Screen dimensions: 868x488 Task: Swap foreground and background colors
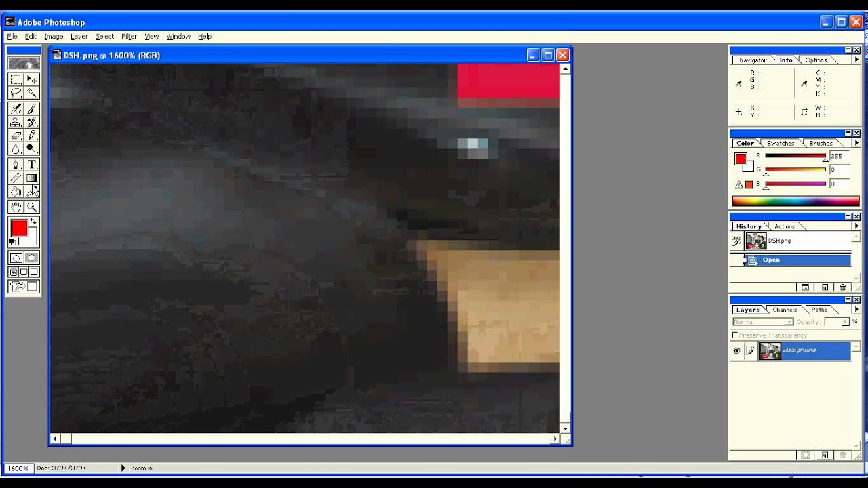coord(33,222)
